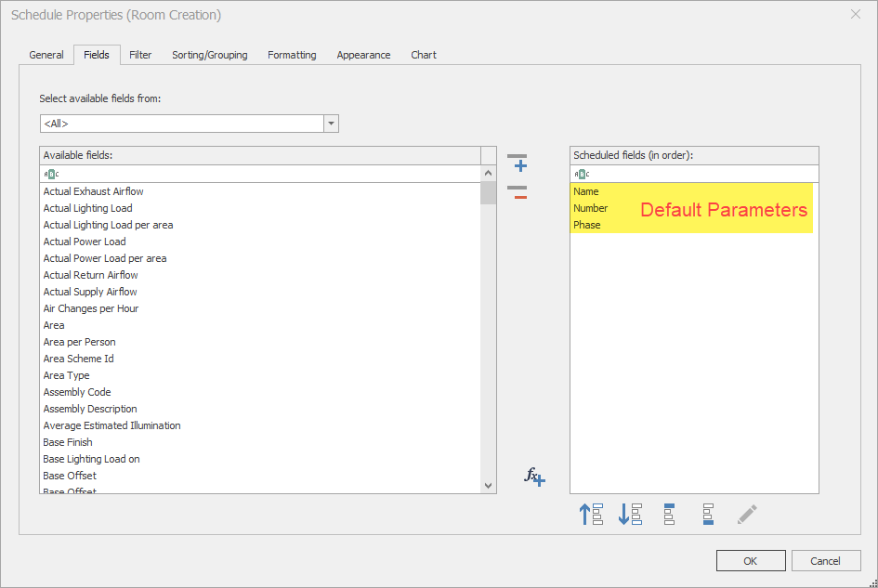Click the Add parameter plus icon

(x=518, y=163)
